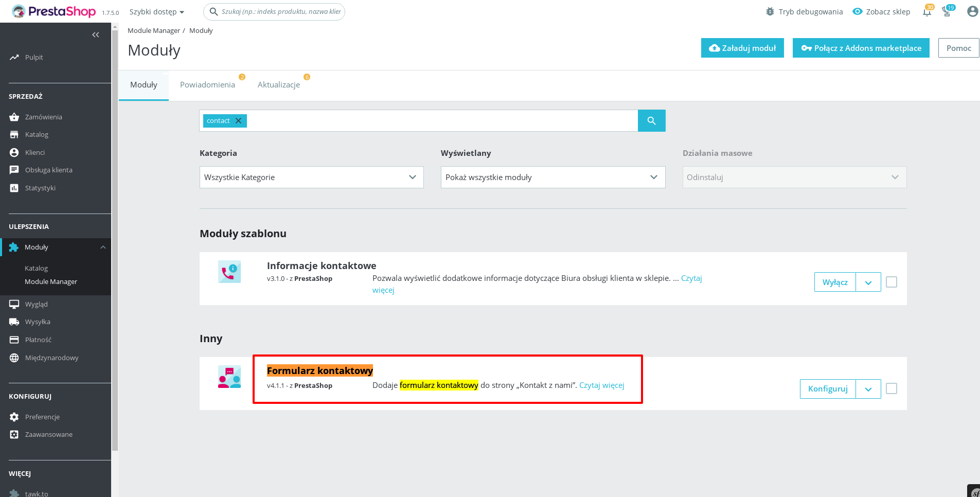Tick checkbox for Informacje kontaktowe module
The width and height of the screenshot is (980, 497).
[892, 282]
